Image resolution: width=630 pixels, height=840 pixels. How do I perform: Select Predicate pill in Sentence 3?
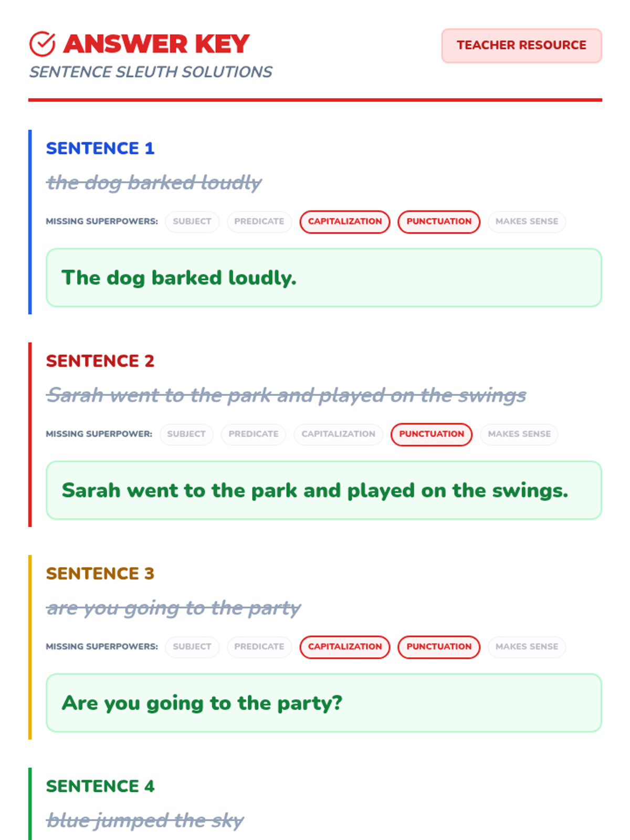click(259, 647)
